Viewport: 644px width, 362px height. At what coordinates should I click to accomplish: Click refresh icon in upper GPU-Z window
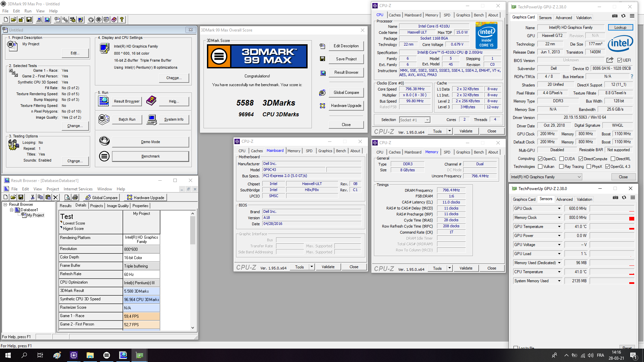pyautogui.click(x=623, y=16)
